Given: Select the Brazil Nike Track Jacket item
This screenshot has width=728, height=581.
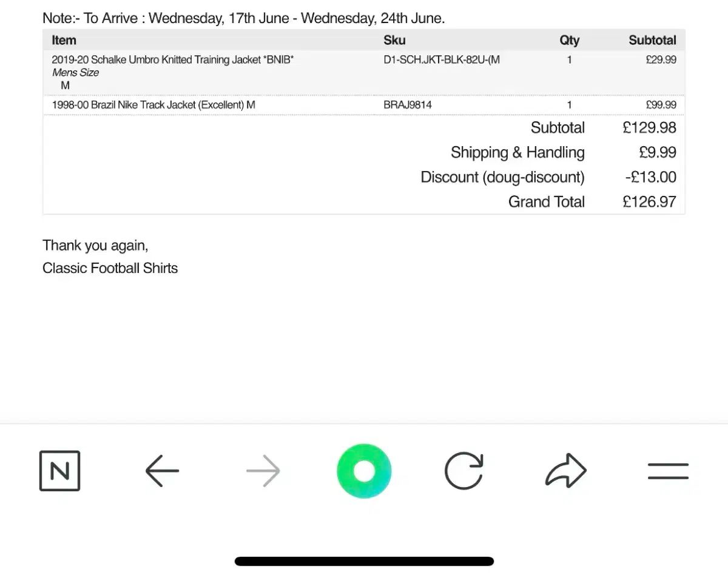Looking at the screenshot, I should click(x=153, y=105).
